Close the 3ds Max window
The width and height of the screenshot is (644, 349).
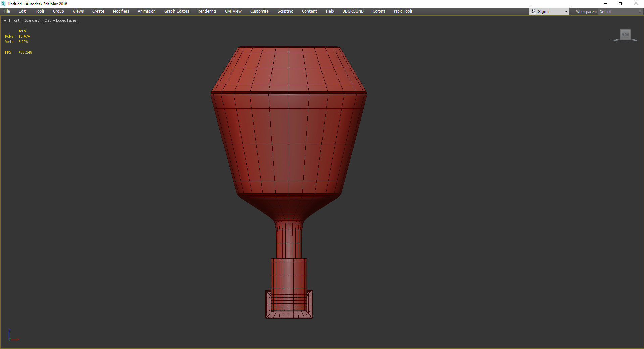point(636,4)
